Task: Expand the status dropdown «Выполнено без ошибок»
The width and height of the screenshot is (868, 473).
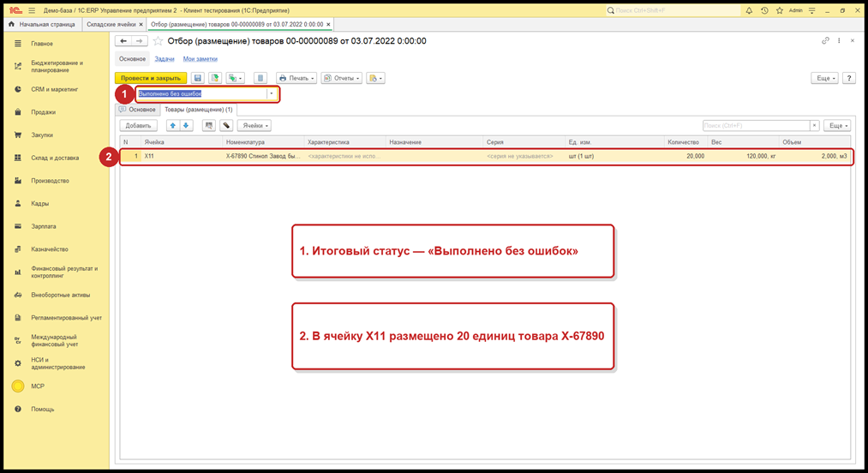Action: [x=272, y=93]
